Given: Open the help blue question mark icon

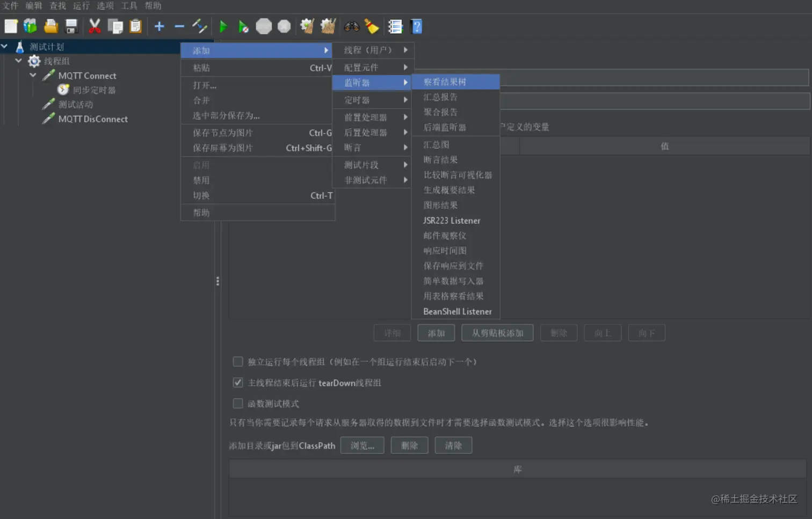Looking at the screenshot, I should [417, 25].
